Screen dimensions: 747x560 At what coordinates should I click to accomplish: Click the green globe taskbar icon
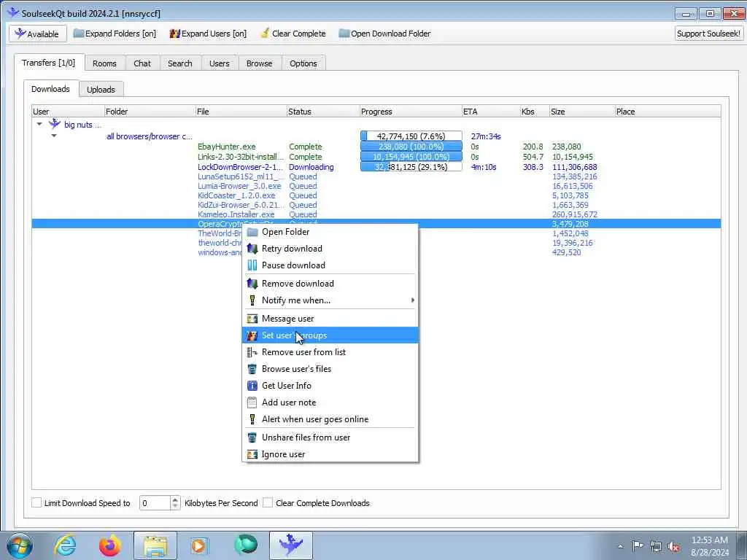pos(246,545)
